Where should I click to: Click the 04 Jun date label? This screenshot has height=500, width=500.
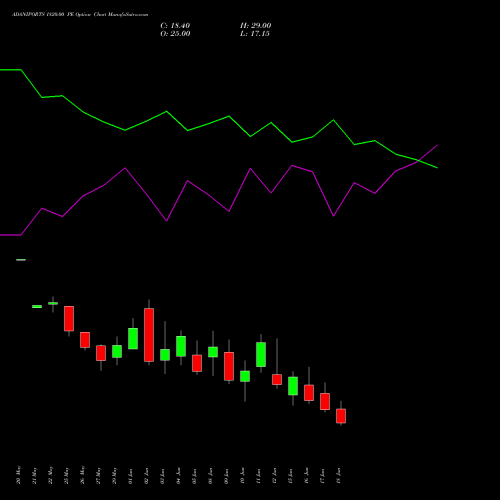[178, 476]
